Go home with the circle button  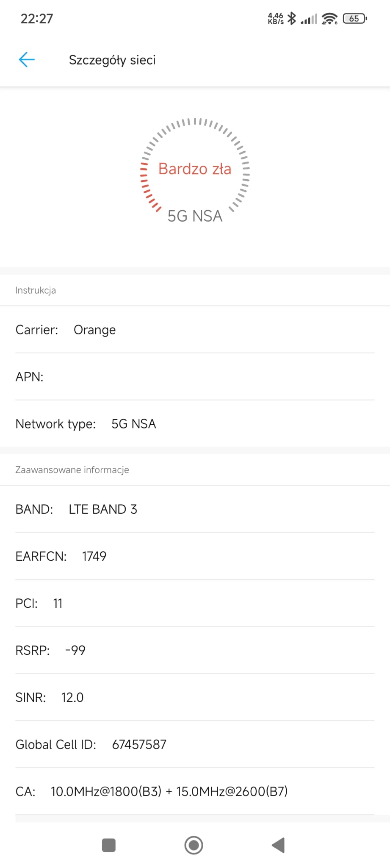click(194, 845)
